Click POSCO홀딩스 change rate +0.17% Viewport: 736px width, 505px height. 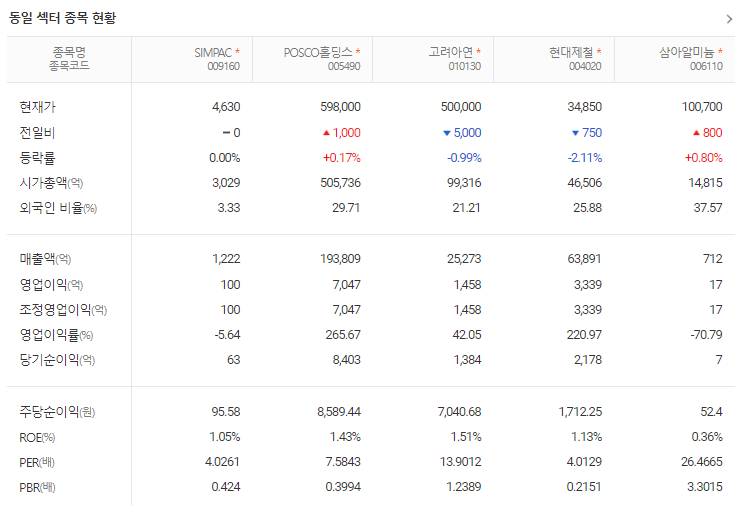tap(342, 158)
